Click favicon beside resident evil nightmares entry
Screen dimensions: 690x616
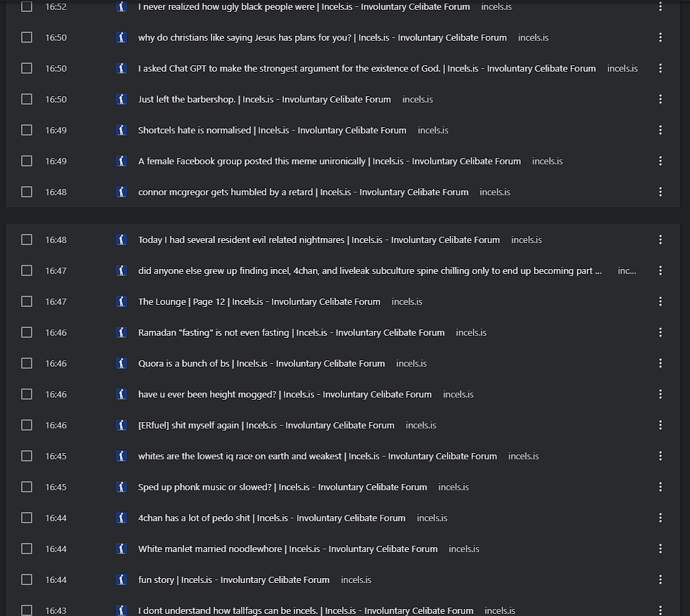[x=122, y=240]
